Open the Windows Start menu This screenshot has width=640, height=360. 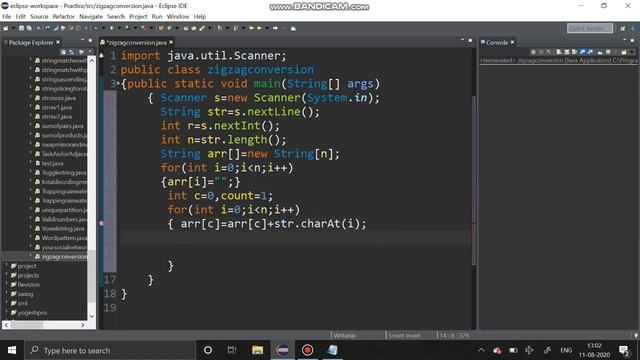12,350
